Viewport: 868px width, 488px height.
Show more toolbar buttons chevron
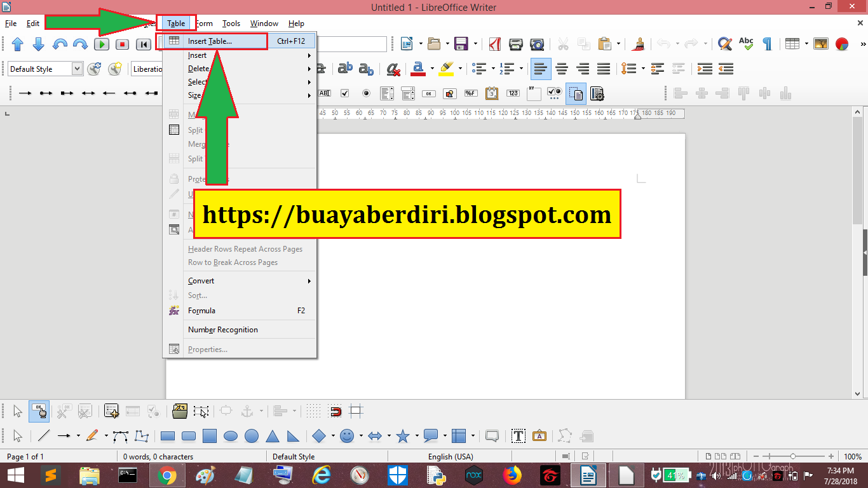tap(863, 44)
